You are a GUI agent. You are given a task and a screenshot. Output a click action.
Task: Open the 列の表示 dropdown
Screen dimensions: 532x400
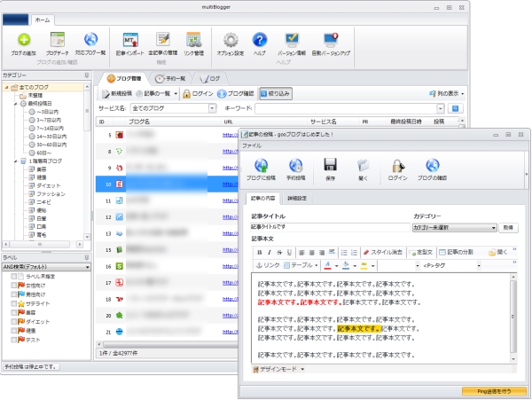tap(447, 94)
